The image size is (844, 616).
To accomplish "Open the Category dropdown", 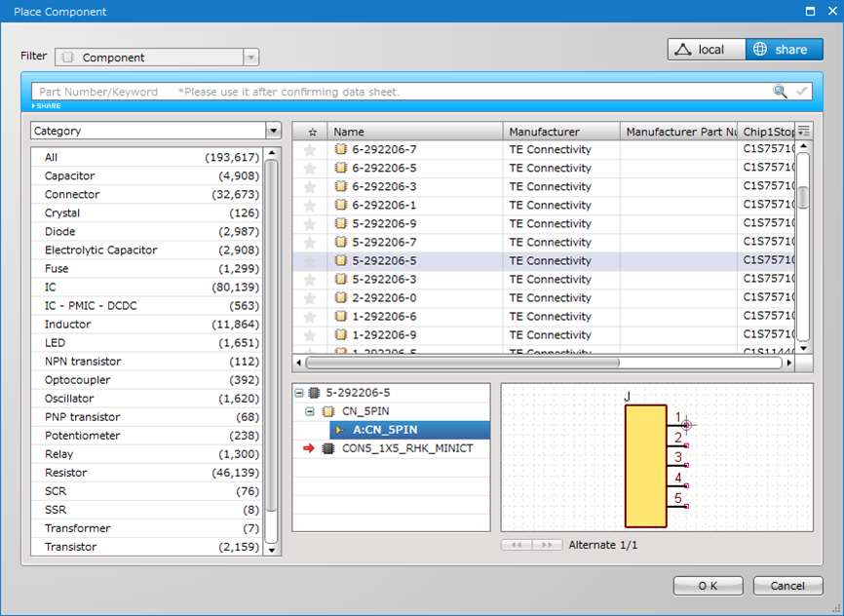I will coord(272,131).
